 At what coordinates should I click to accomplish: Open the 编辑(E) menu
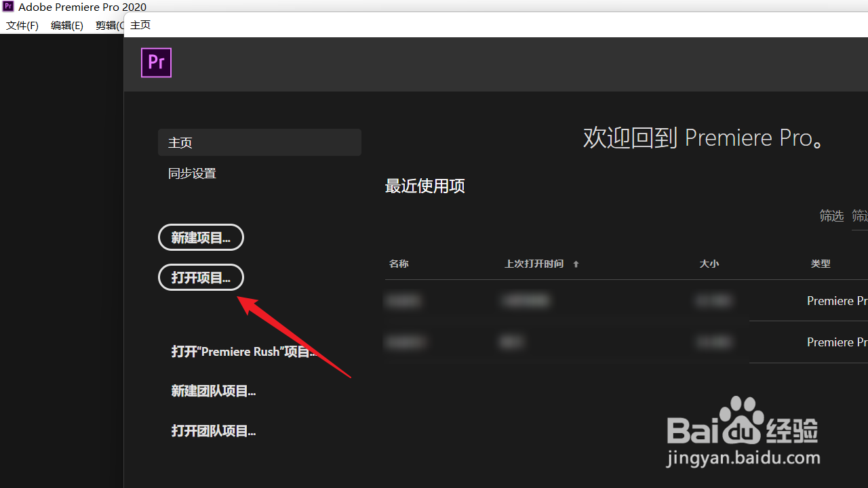point(67,26)
